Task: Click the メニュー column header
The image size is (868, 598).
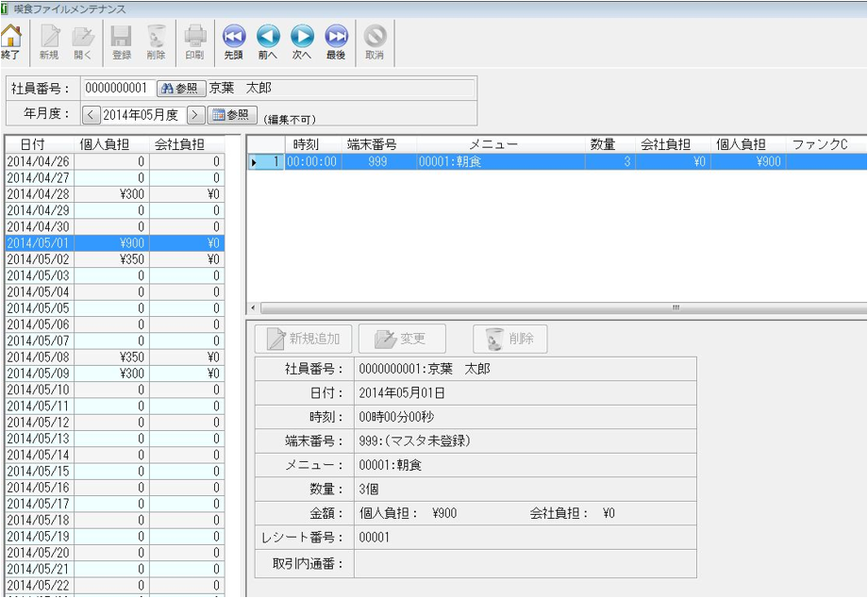Action: 500,144
